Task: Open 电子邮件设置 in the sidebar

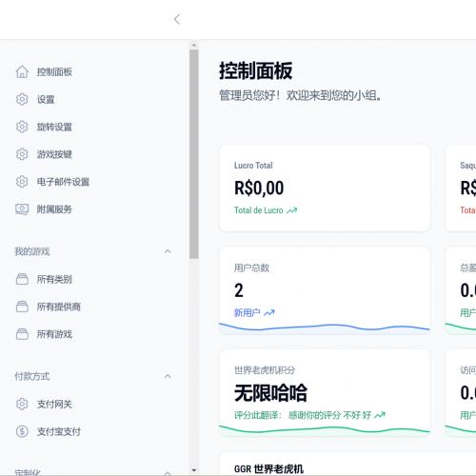Action: click(63, 182)
